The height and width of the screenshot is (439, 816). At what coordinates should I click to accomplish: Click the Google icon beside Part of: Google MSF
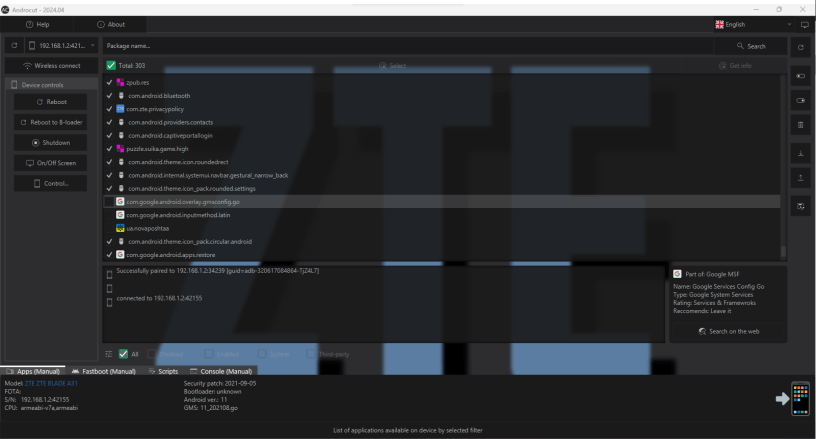(x=677, y=274)
